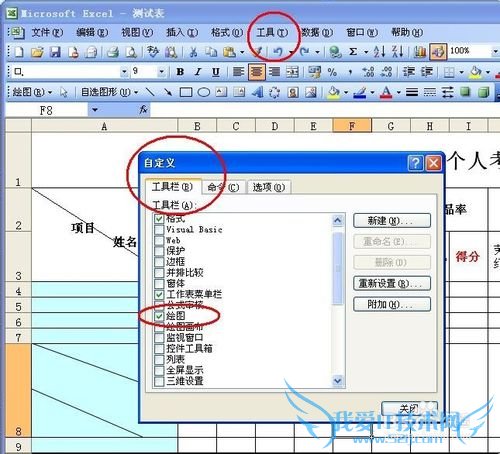Image resolution: width=500 pixels, height=454 pixels.
Task: Open the 文件 File menu
Action: [x=47, y=32]
